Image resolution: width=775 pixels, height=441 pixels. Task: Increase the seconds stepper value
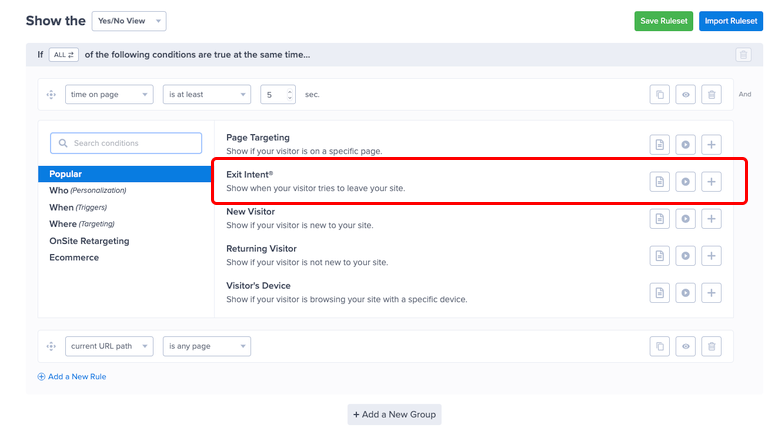pos(290,90)
